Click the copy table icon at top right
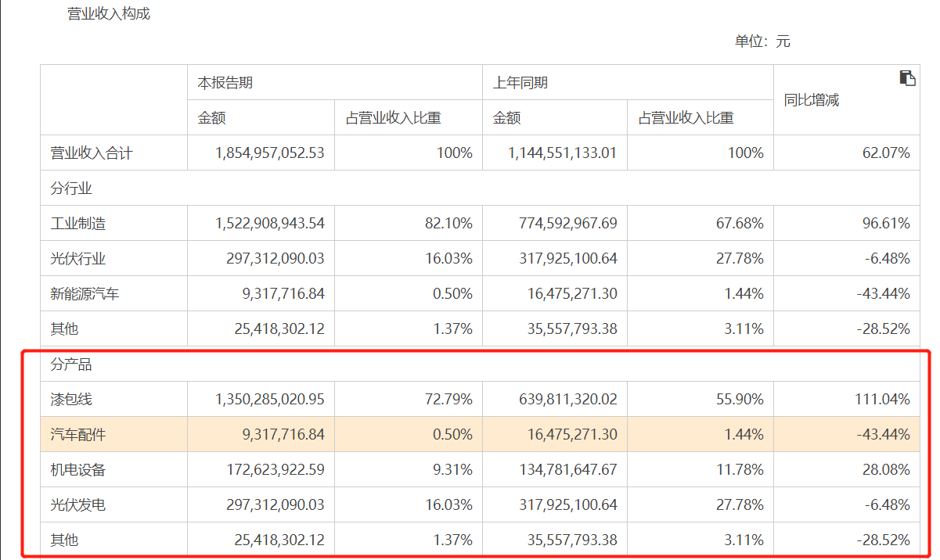Screen dimensions: 940x560 pyautogui.click(x=907, y=77)
